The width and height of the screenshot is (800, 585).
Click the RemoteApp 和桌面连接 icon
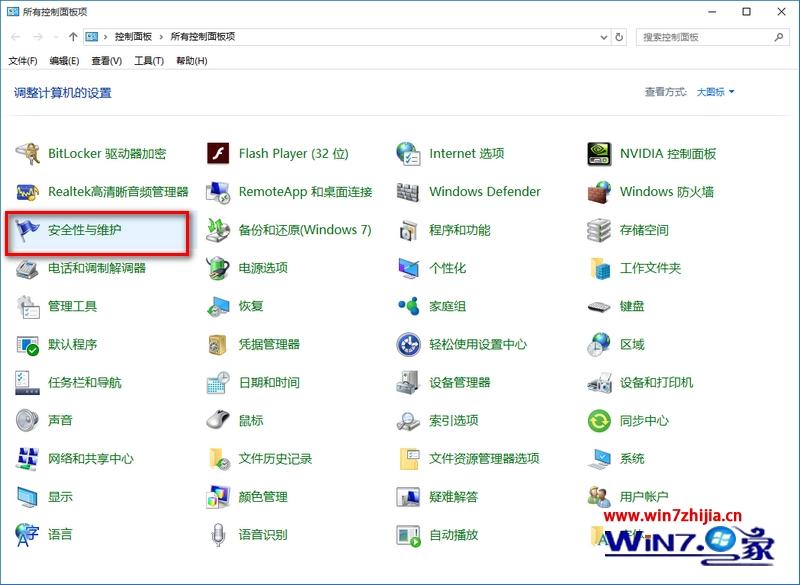218,192
